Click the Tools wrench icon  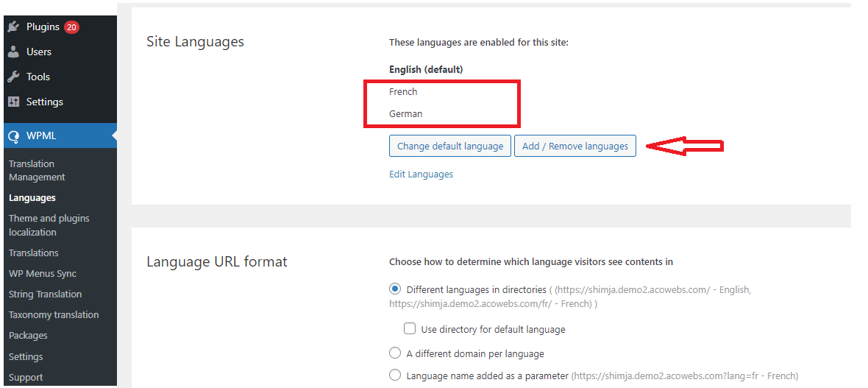coord(14,77)
